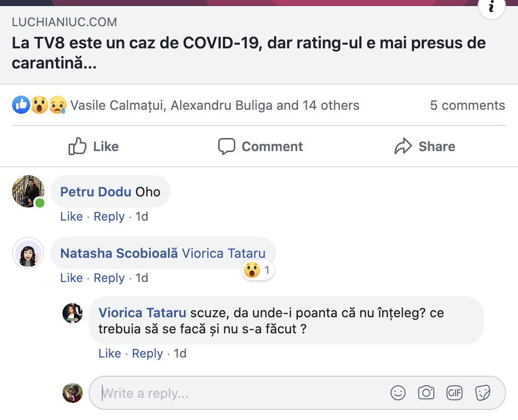The width and height of the screenshot is (518, 420).
Task: Open the TV8 COVID-19 article headline
Action: 249,53
